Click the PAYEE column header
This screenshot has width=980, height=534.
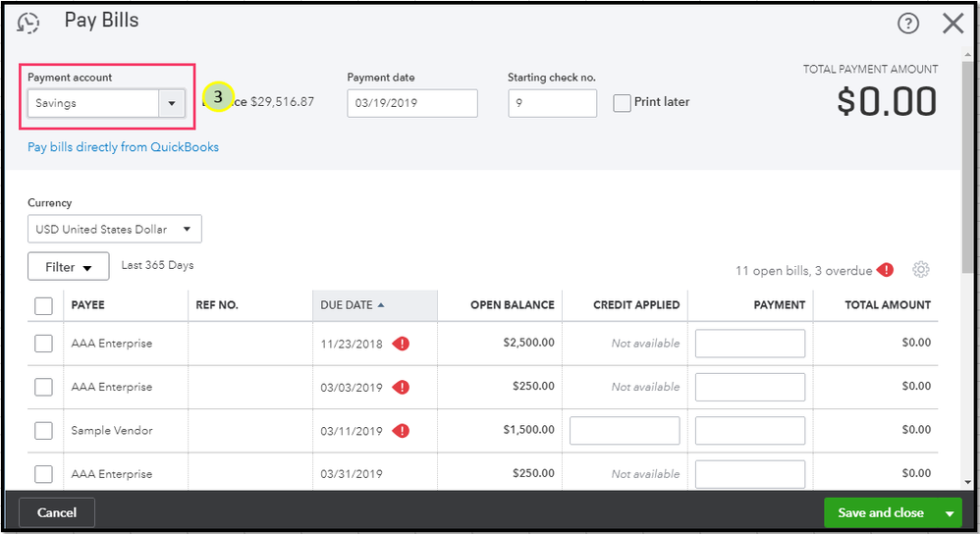click(88, 305)
